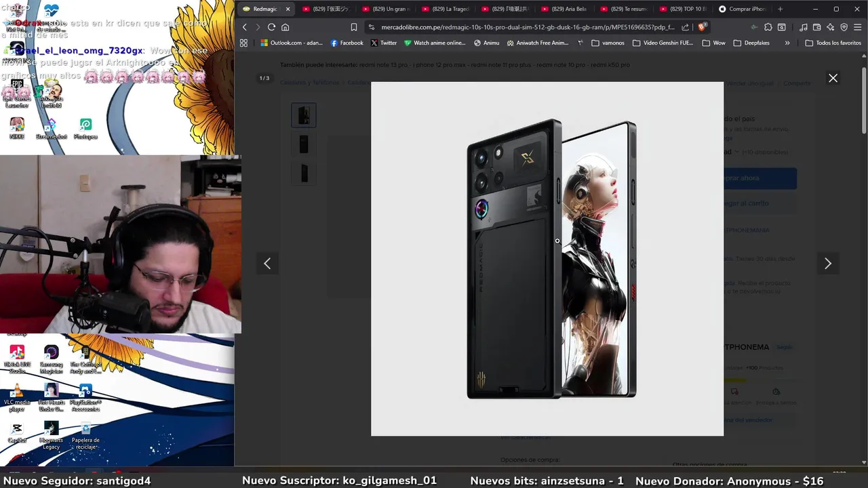The height and width of the screenshot is (488, 868).
Task: Show the next product image
Action: coord(827,264)
